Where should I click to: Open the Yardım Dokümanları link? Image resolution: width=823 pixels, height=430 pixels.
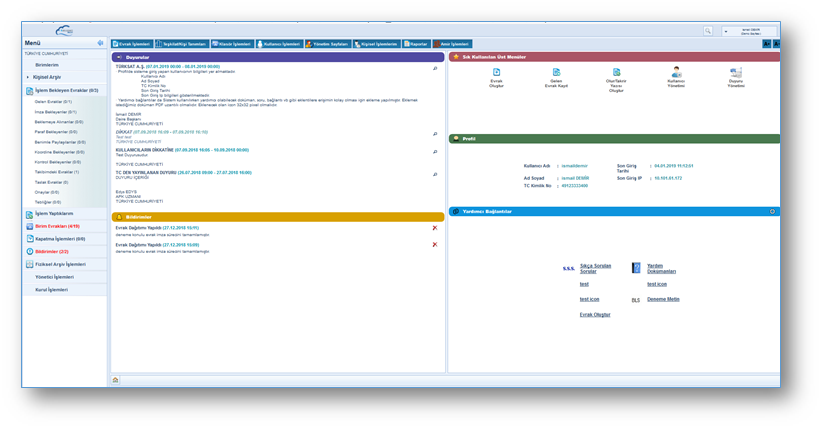662,269
